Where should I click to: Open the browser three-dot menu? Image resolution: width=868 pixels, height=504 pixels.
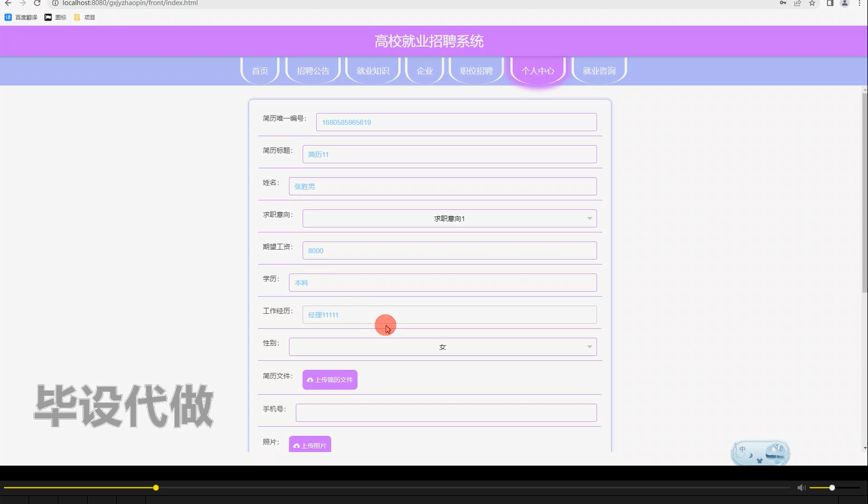(x=859, y=3)
